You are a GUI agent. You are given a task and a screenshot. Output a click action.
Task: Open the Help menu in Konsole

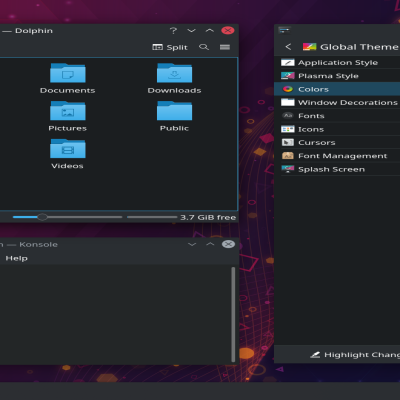tap(16, 258)
